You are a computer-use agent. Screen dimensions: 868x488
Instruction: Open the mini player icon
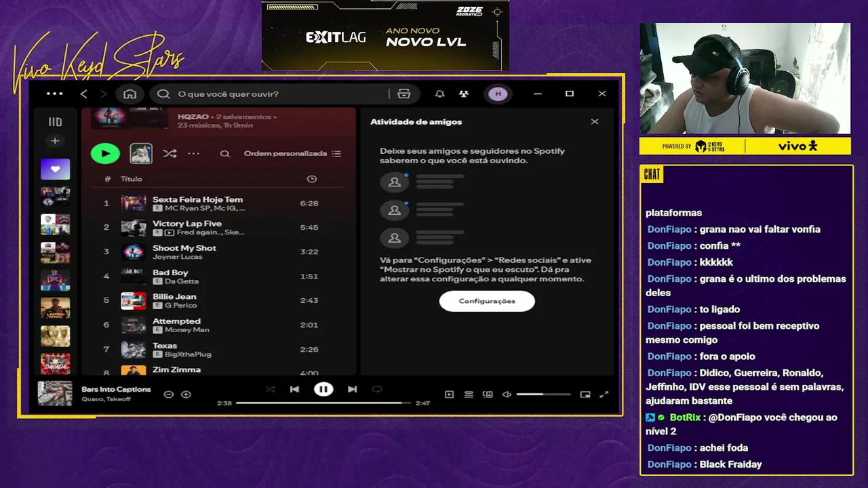pos(585,394)
